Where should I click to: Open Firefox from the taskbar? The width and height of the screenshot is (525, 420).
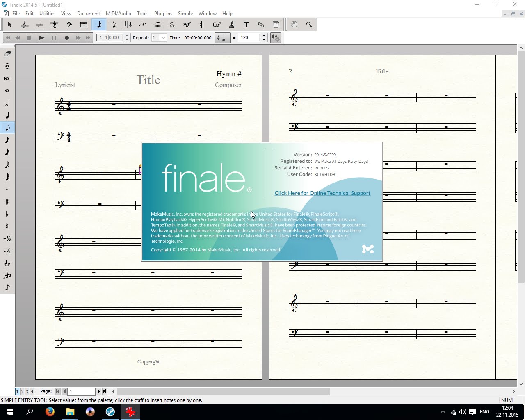tap(50, 412)
